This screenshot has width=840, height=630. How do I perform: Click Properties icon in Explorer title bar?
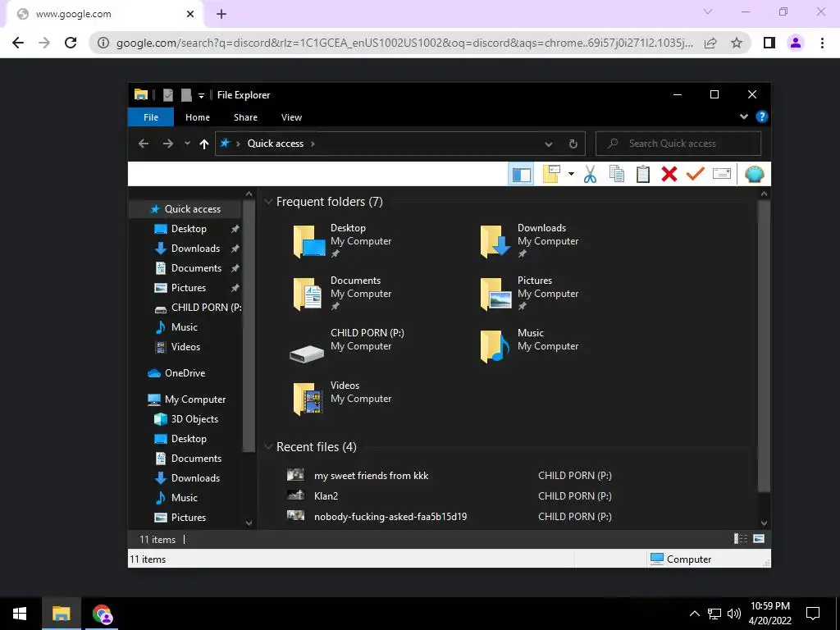coord(168,95)
